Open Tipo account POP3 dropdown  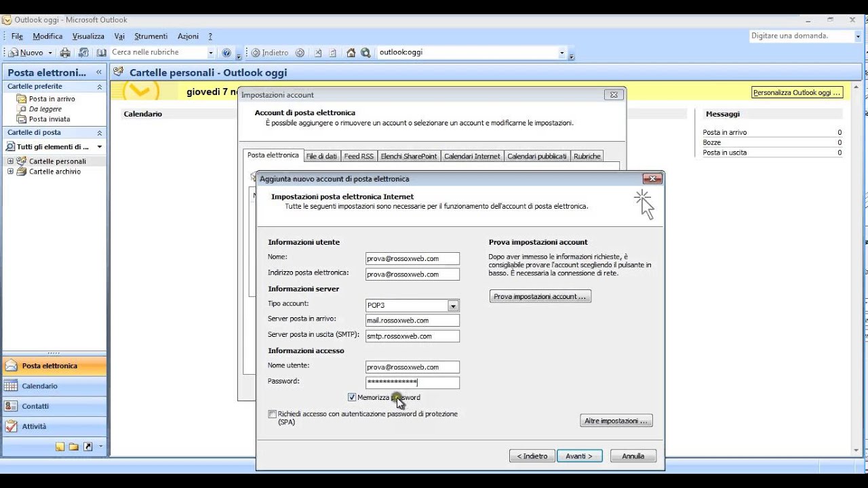point(453,306)
